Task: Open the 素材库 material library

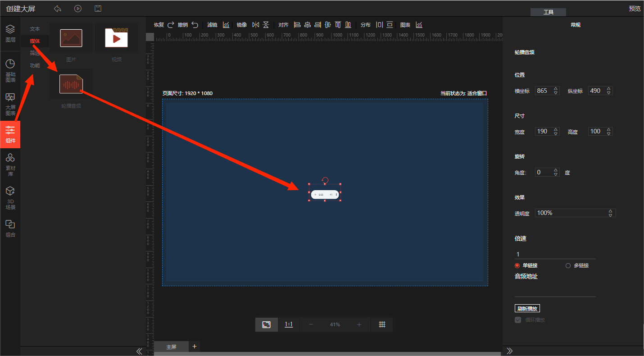Action: click(10, 164)
